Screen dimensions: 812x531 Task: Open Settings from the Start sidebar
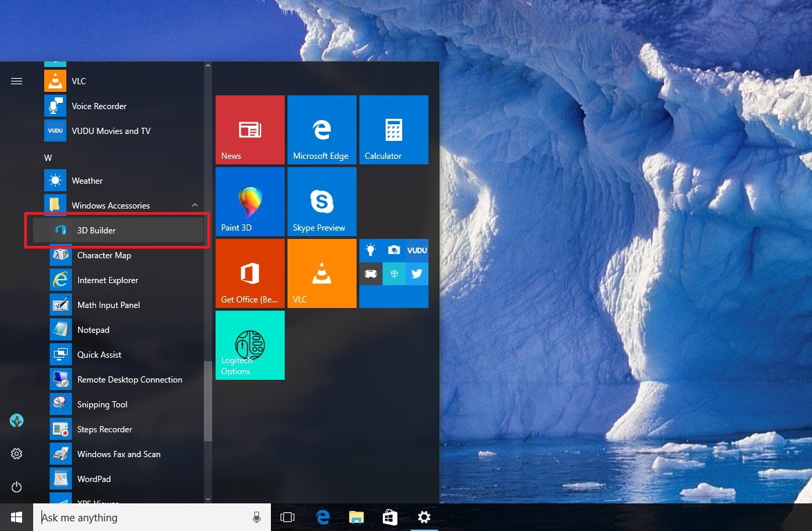tap(17, 454)
